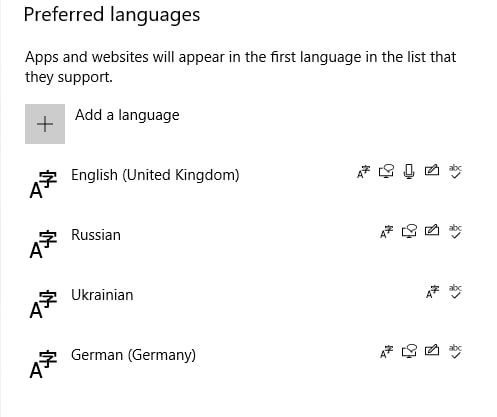The width and height of the screenshot is (497, 417).
Task: Click the spell-check abc icon for Russian
Action: 455,231
